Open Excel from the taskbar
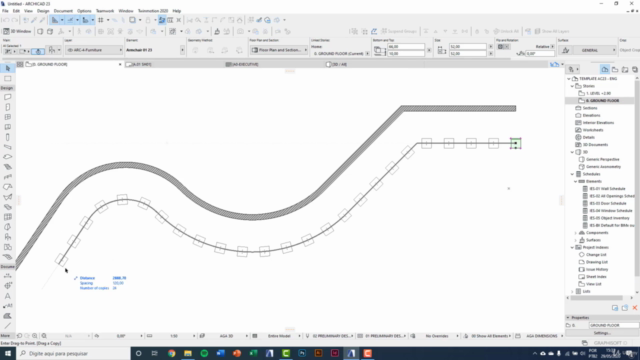This screenshot has height=360, width=640. pos(253,353)
